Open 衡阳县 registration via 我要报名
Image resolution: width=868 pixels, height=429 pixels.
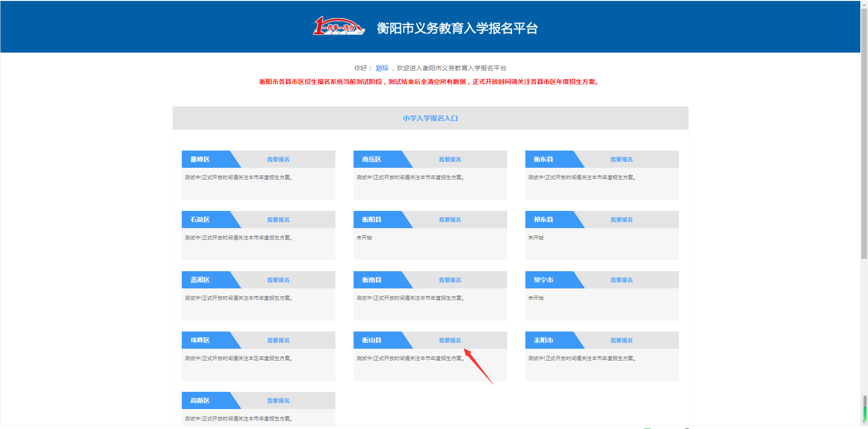(x=450, y=220)
